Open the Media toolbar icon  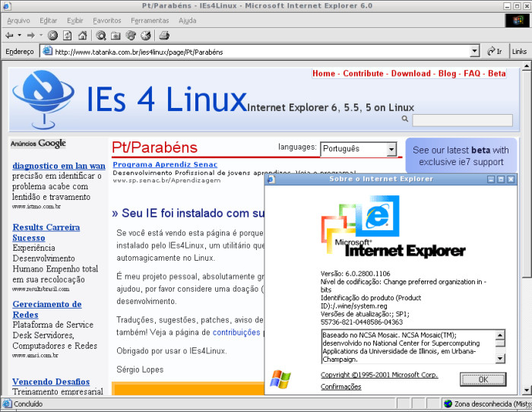pyautogui.click(x=131, y=35)
